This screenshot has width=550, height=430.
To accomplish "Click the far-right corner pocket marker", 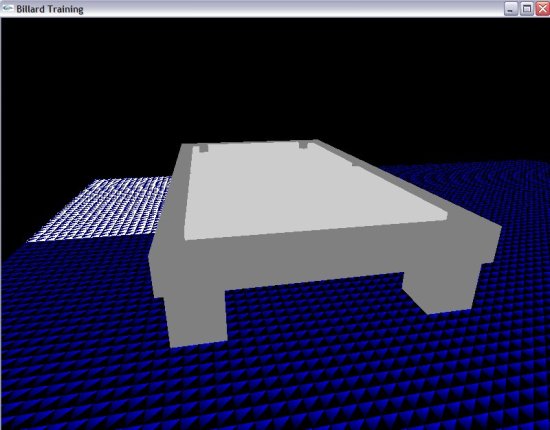I will click(x=303, y=145).
